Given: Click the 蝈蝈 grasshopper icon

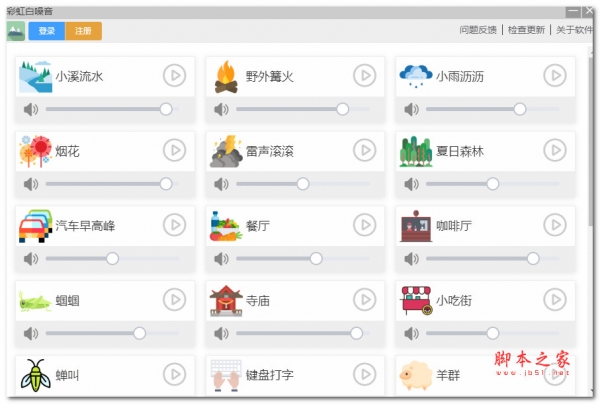Looking at the screenshot, I should point(34,300).
